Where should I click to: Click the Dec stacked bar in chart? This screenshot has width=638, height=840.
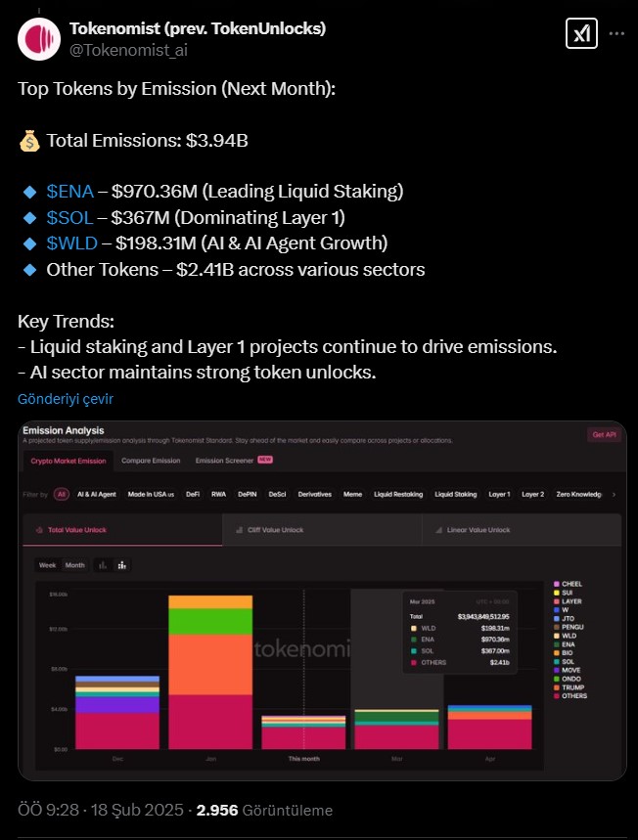[x=117, y=713]
